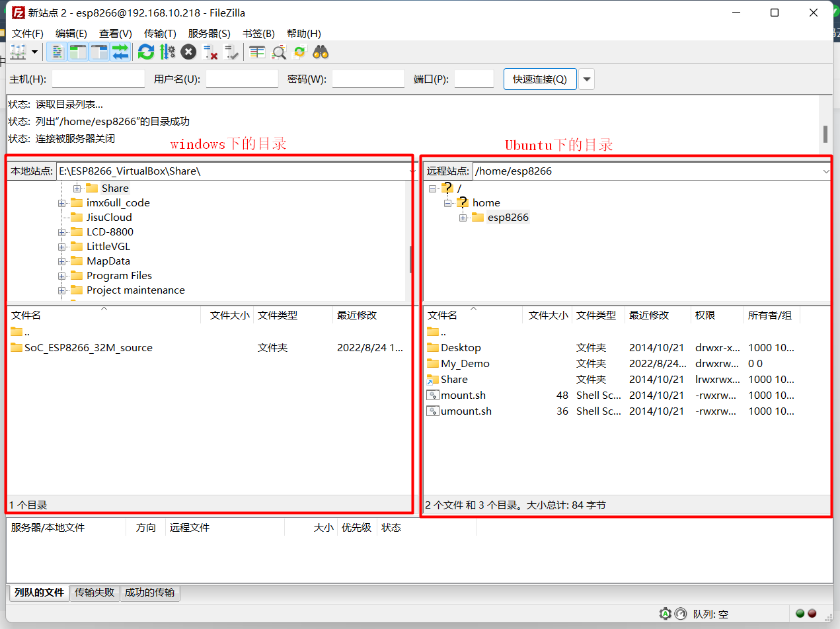Select the Desktop folder icon in remote list
The width and height of the screenshot is (840, 629).
433,347
